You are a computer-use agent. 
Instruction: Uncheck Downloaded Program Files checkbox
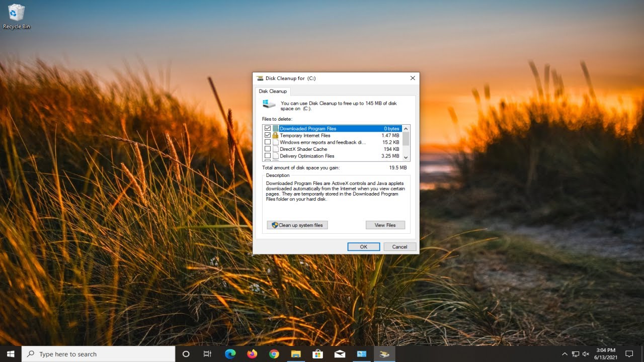pyautogui.click(x=268, y=129)
